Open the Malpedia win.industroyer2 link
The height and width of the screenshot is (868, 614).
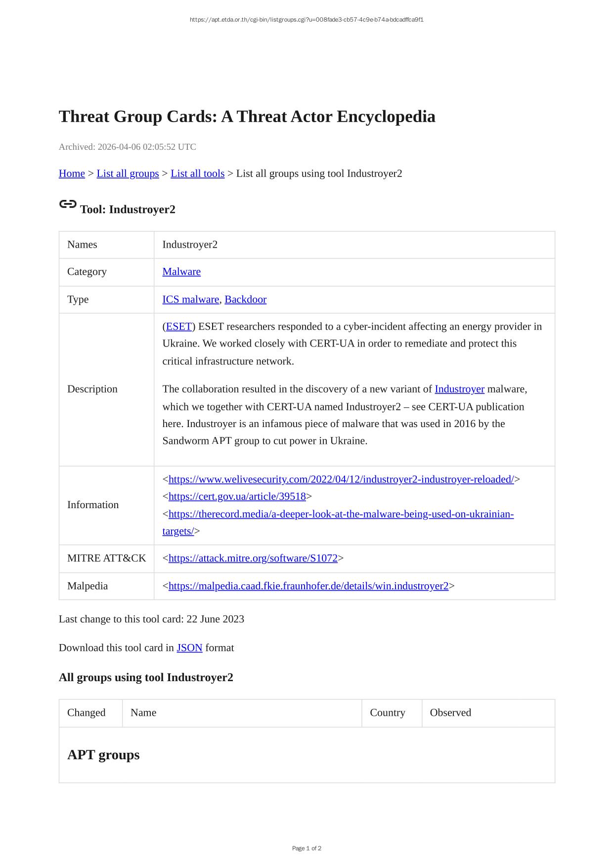pyautogui.click(x=308, y=586)
